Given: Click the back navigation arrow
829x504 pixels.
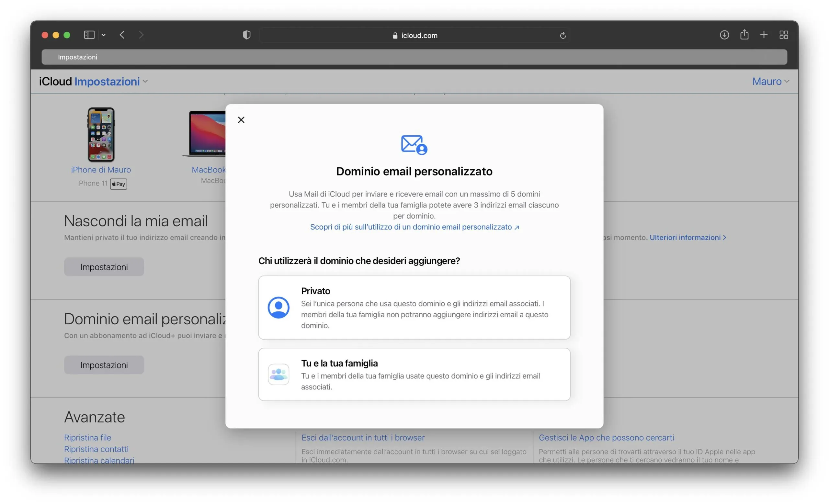Looking at the screenshot, I should pyautogui.click(x=122, y=35).
